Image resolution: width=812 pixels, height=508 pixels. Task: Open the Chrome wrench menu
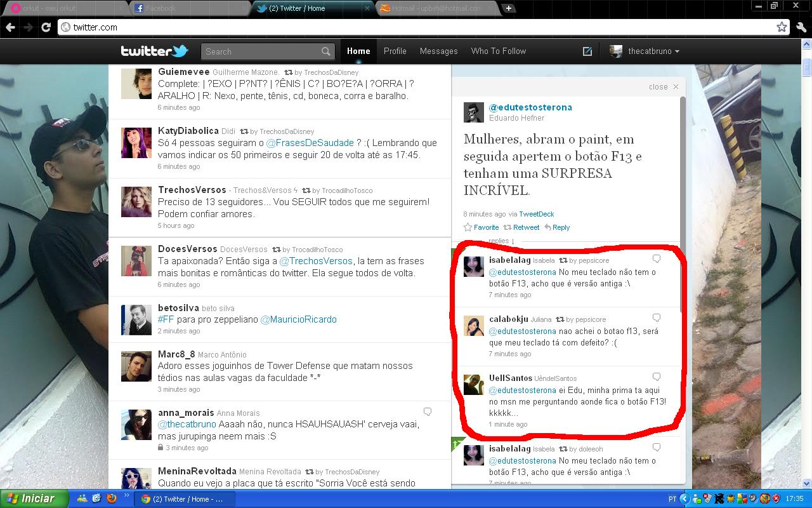801,27
